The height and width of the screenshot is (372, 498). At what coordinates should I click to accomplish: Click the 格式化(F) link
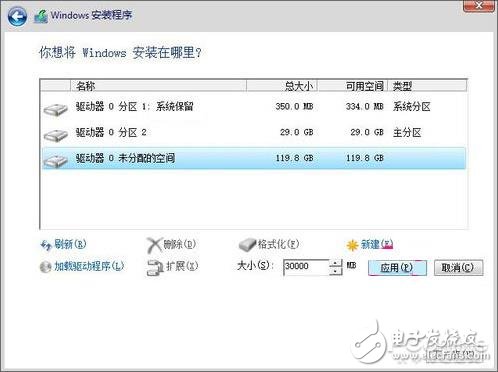278,244
